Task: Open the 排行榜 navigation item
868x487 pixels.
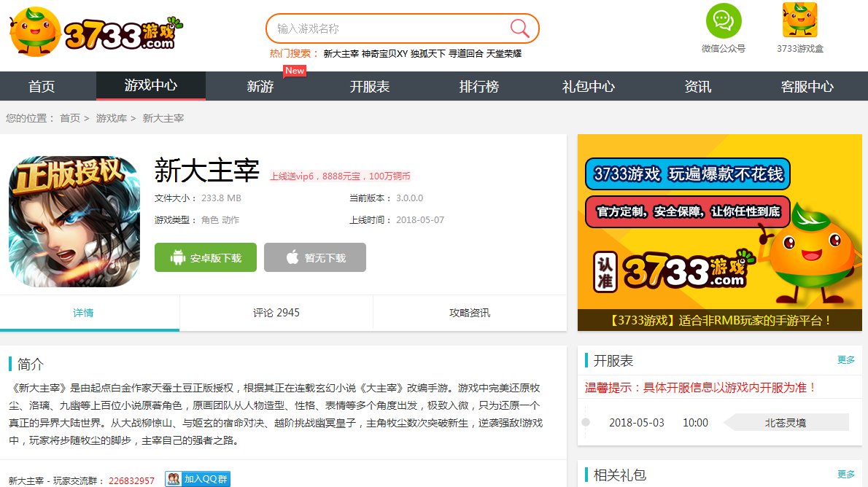Action: (478, 86)
